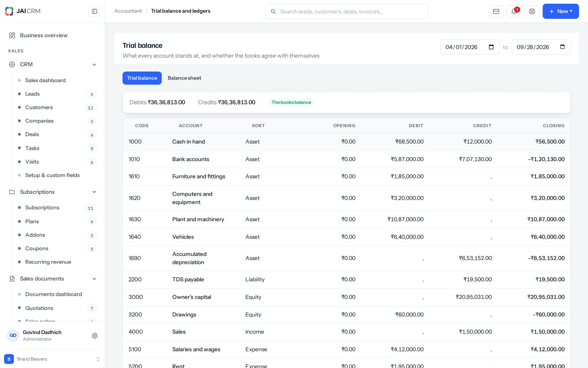Open calendar picker for start date
This screenshot has width=588, height=368.
click(x=491, y=47)
